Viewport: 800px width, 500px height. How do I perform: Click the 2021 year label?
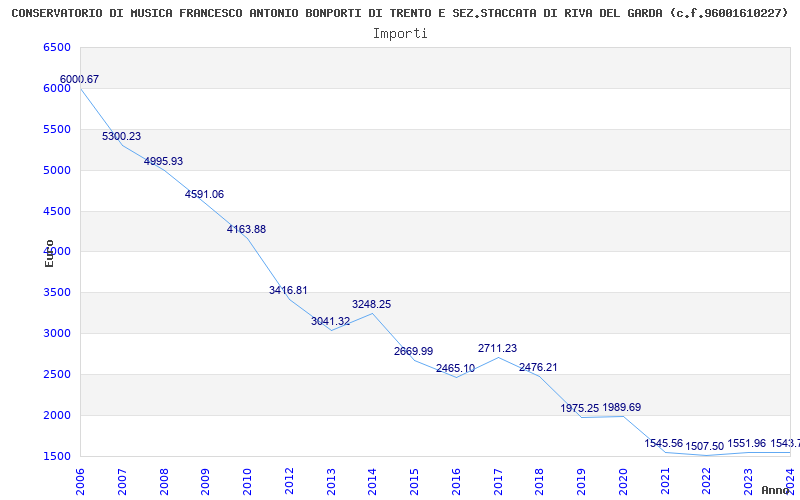click(x=665, y=482)
